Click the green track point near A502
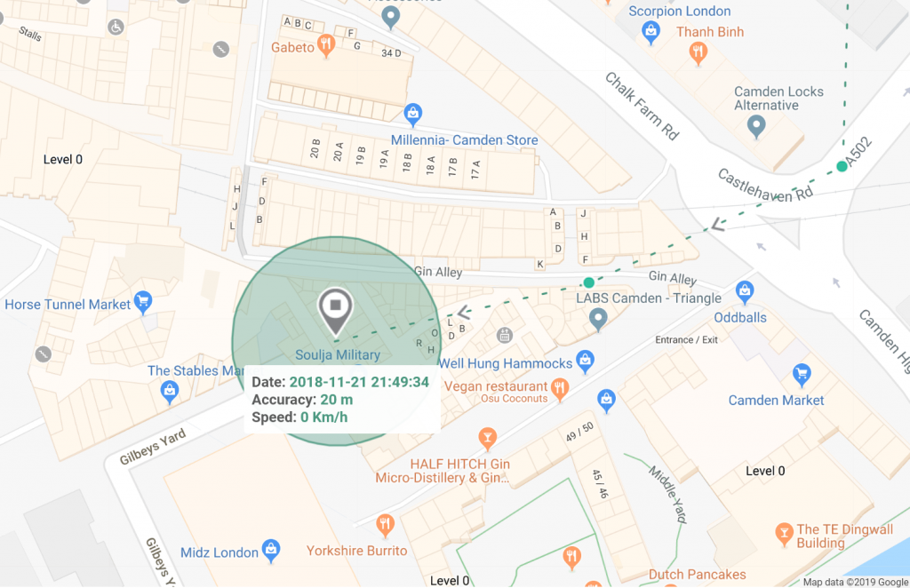Screen dimensions: 910x588 [x=842, y=166]
